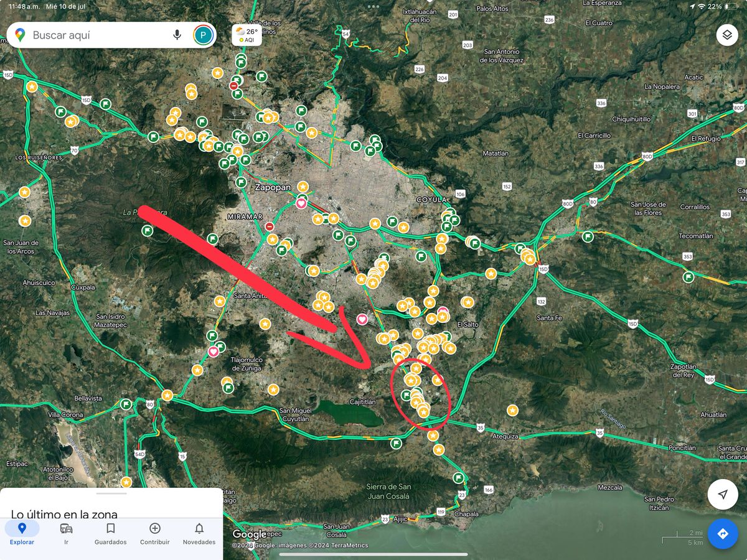This screenshot has height=560, width=747.
Task: Open the Novedades tab
Action: 199,533
